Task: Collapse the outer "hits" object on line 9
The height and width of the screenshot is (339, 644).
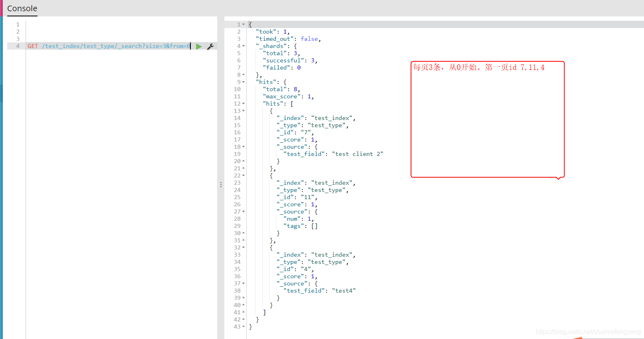Action: point(244,82)
